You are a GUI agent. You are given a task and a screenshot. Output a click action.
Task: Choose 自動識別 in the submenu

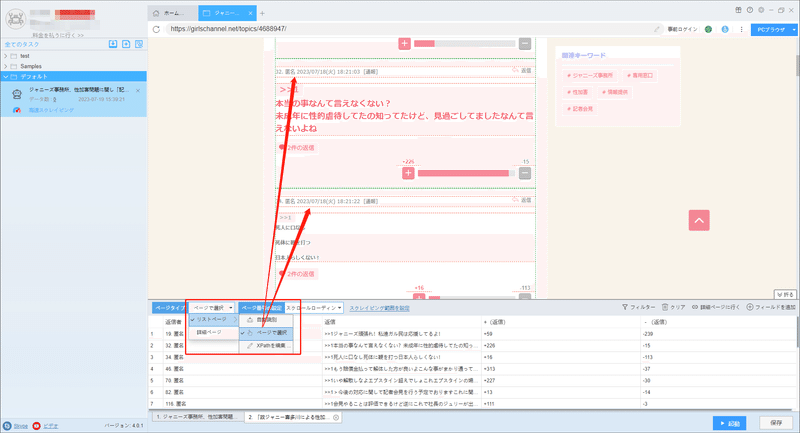pos(266,320)
